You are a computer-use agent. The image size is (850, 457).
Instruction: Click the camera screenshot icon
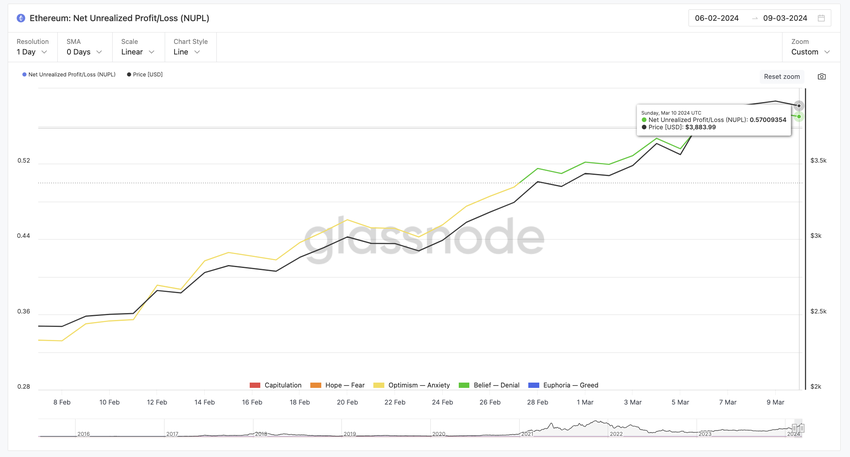[x=821, y=77]
